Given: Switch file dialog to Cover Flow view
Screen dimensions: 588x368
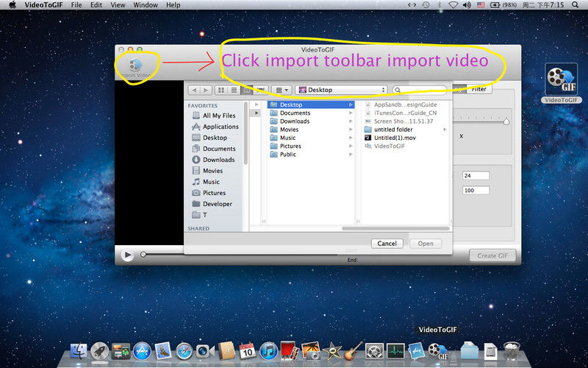Looking at the screenshot, I should 261,90.
